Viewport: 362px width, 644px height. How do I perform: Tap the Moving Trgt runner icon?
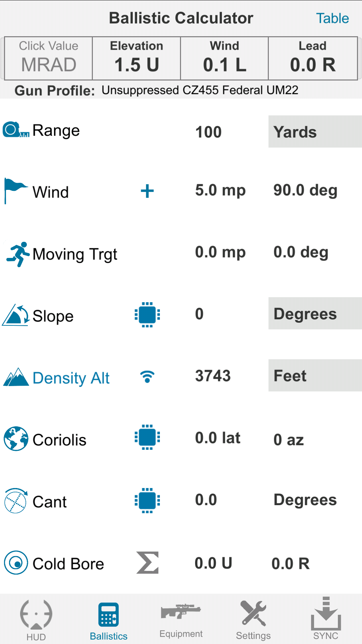click(x=18, y=254)
